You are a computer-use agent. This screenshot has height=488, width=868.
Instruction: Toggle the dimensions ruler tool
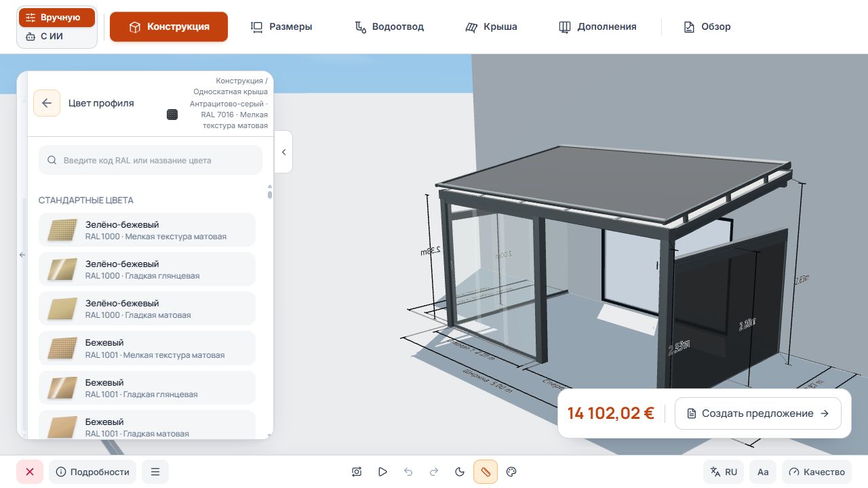coord(486,472)
